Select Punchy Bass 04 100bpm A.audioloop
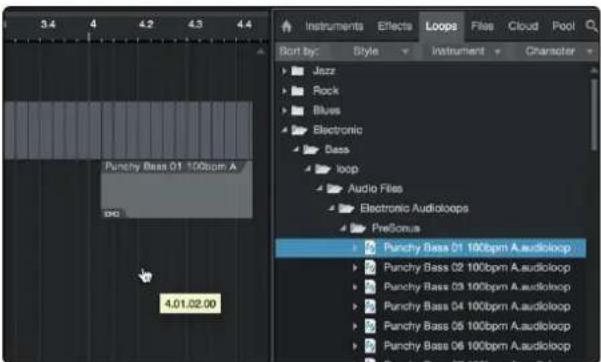601x362 pixels. (477, 306)
